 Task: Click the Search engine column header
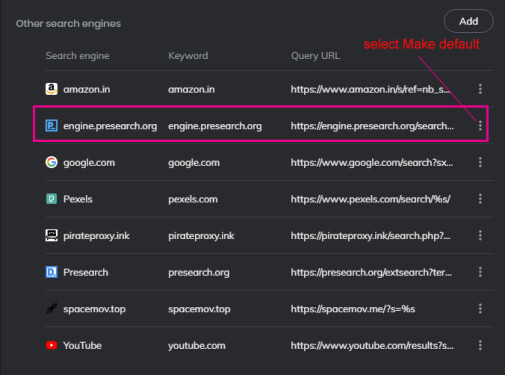(x=77, y=56)
